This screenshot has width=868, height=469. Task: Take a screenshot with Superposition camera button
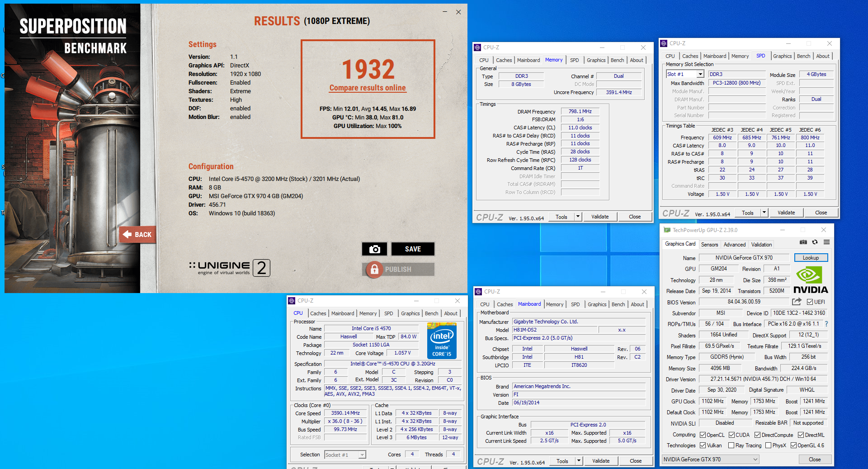click(x=374, y=249)
